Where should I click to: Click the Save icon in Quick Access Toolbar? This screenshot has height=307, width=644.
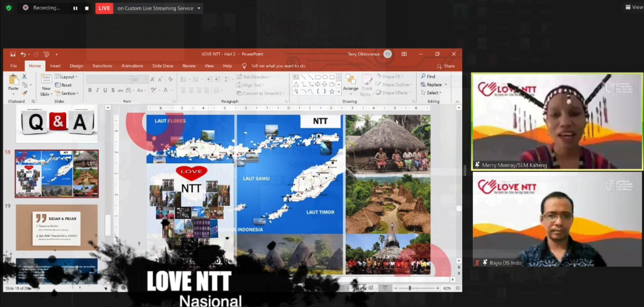(13, 54)
